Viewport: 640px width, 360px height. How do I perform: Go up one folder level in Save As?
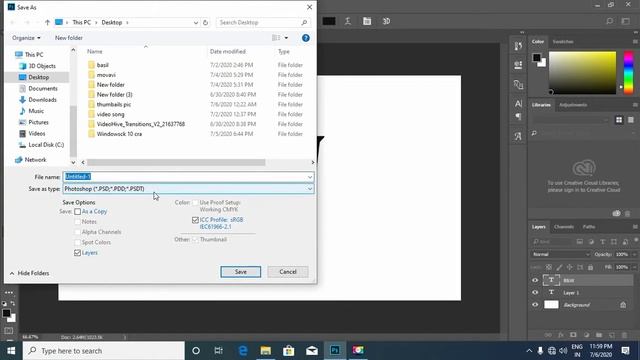point(47,22)
